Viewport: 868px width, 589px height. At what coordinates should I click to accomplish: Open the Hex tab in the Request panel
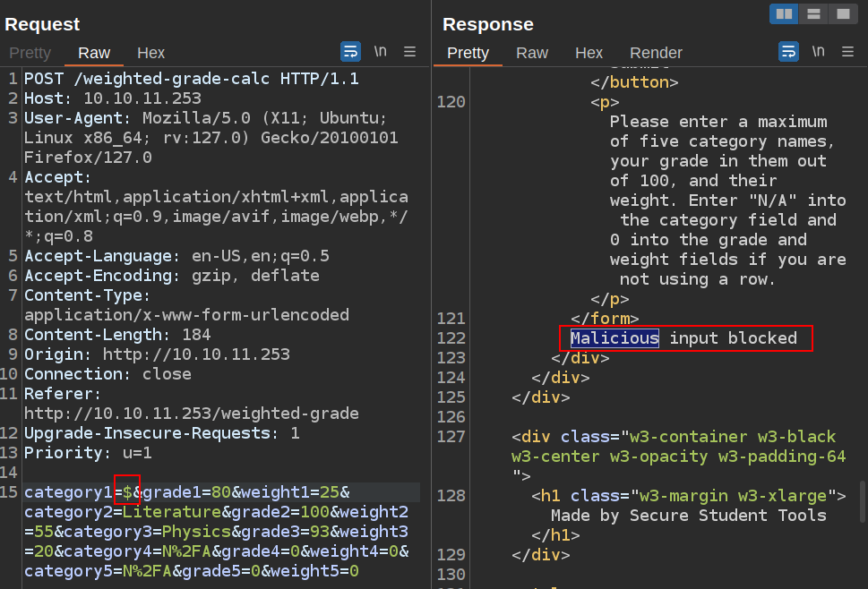coord(150,53)
